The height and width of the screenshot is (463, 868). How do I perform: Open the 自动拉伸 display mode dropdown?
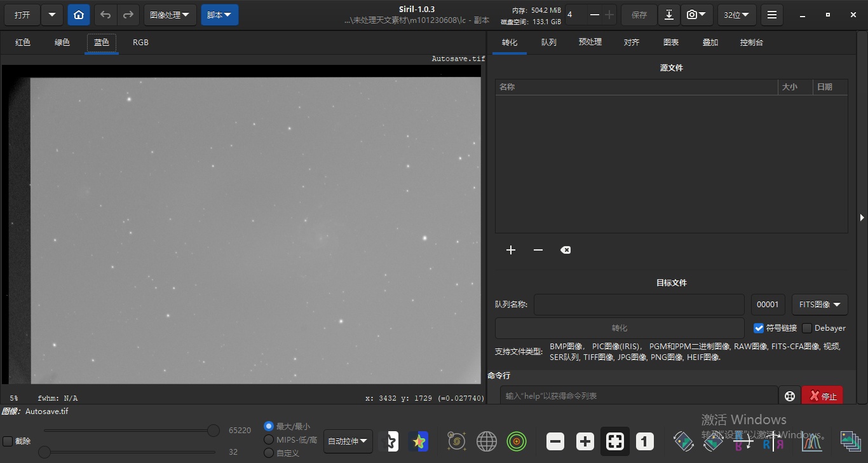pyautogui.click(x=348, y=441)
